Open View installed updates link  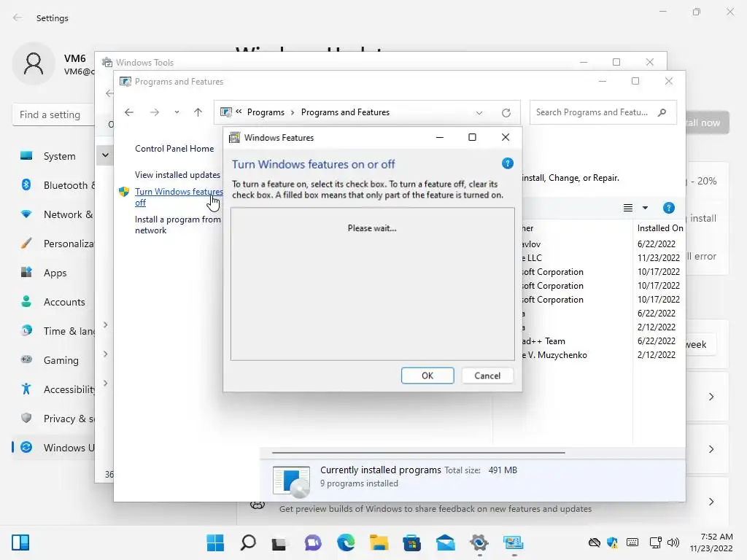[177, 175]
